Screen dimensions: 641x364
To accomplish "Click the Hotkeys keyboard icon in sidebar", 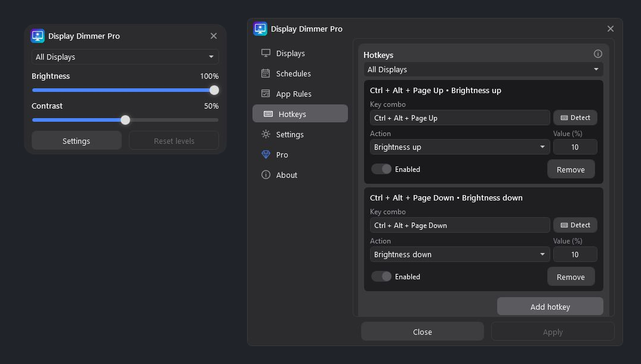I will pos(268,114).
